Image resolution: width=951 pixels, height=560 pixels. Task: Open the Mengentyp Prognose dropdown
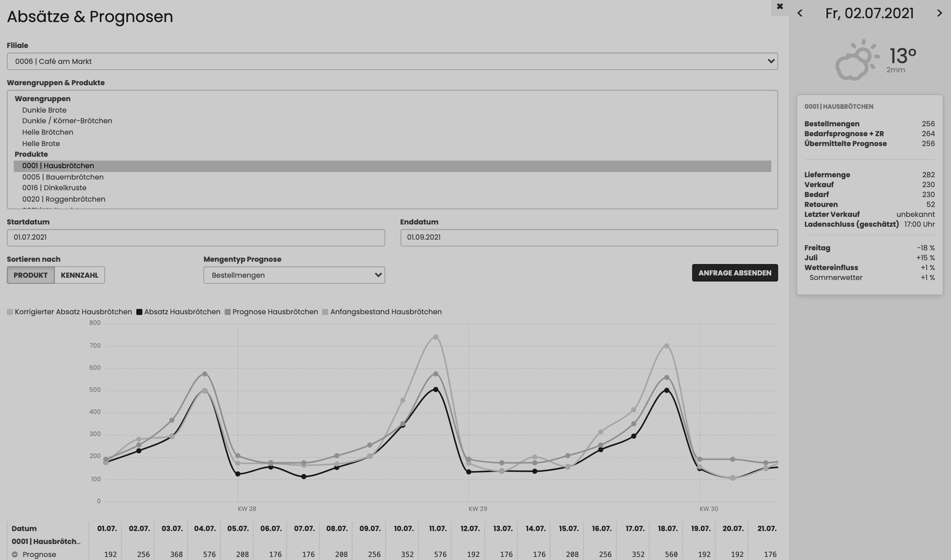(x=294, y=275)
